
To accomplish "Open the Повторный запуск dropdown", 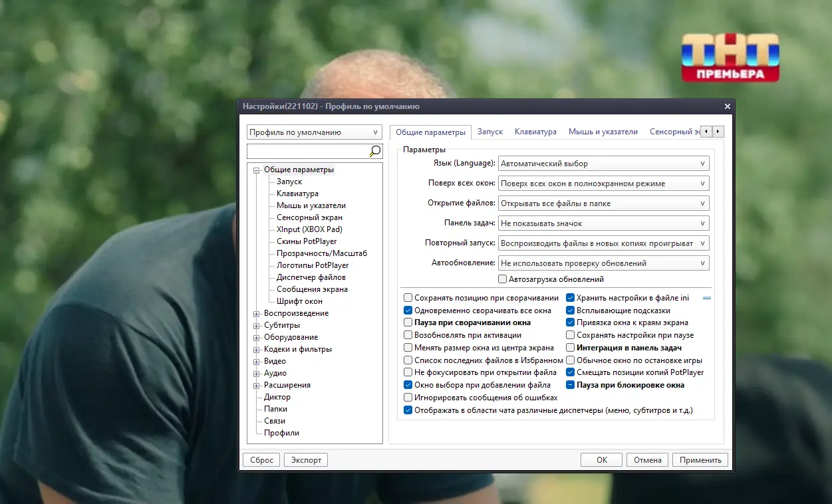I will pos(603,243).
